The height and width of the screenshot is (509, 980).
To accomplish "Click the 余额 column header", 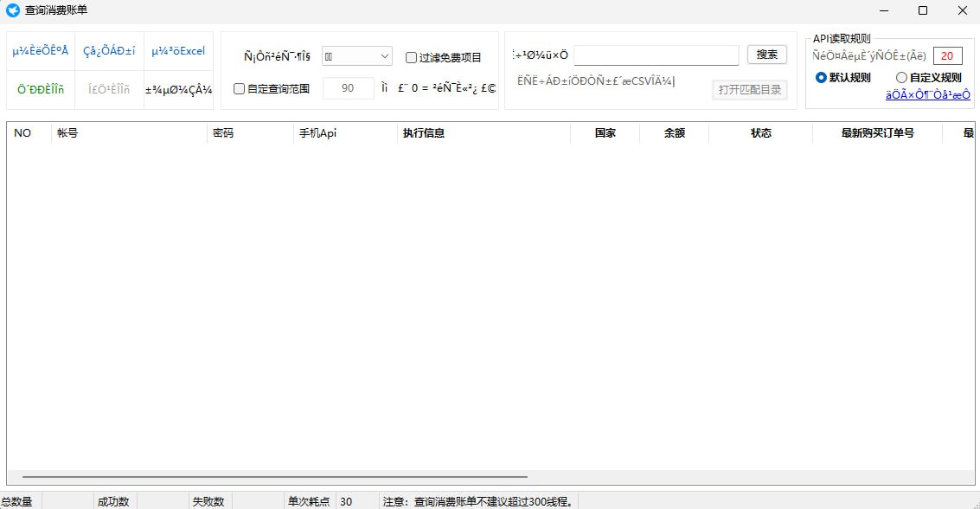I will (x=675, y=133).
